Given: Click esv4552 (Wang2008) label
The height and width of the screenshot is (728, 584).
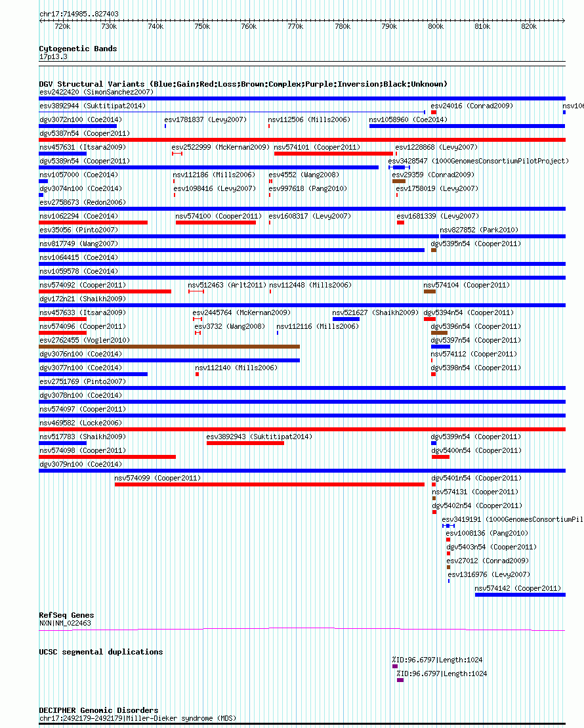Looking at the screenshot, I should pyautogui.click(x=304, y=175).
